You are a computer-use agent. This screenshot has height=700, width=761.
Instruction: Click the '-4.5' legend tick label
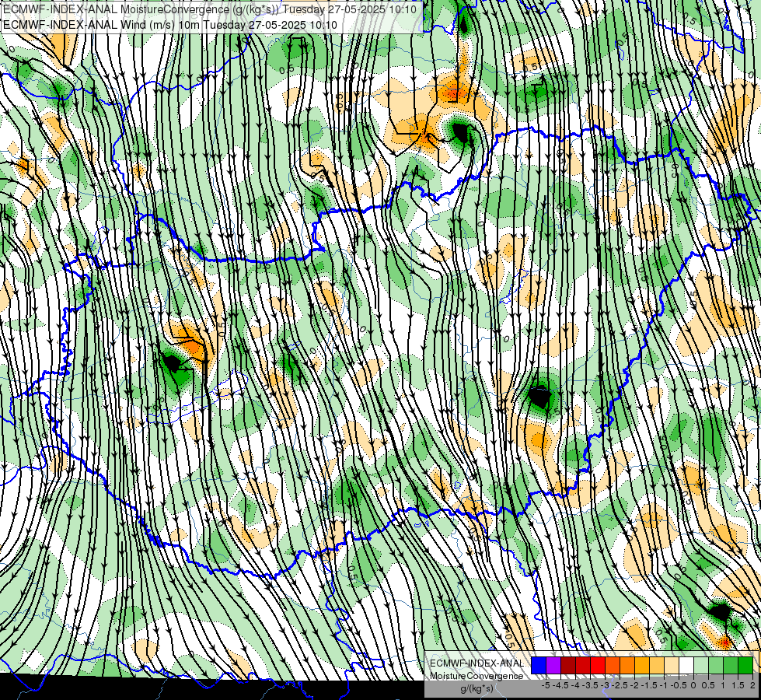pos(560,685)
